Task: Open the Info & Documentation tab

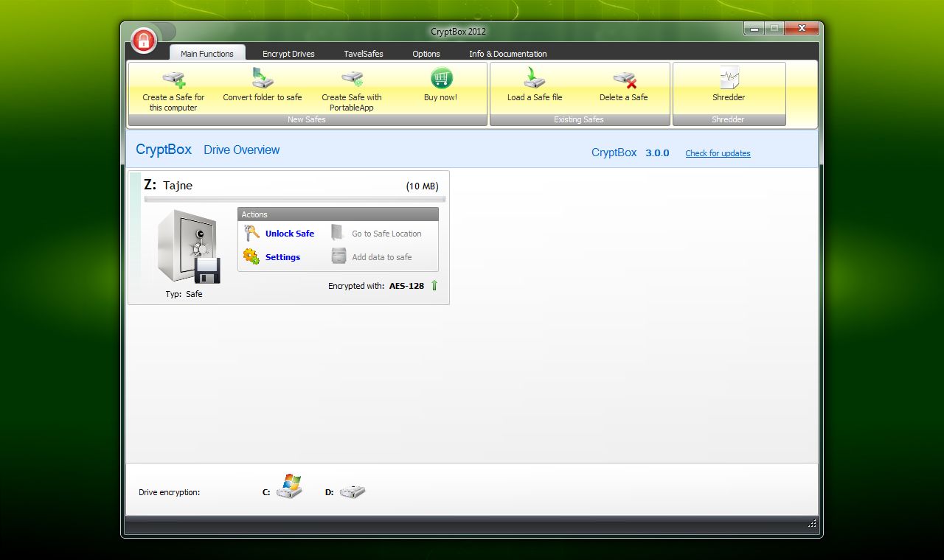Action: click(508, 54)
